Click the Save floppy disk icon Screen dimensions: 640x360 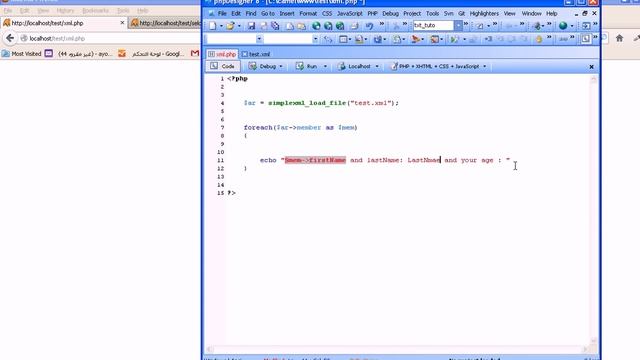click(x=251, y=26)
